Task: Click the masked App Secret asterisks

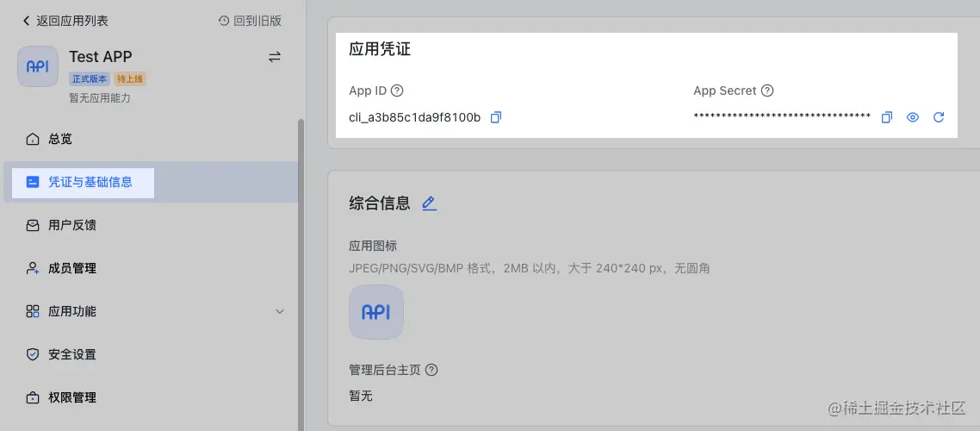Action: click(x=782, y=117)
